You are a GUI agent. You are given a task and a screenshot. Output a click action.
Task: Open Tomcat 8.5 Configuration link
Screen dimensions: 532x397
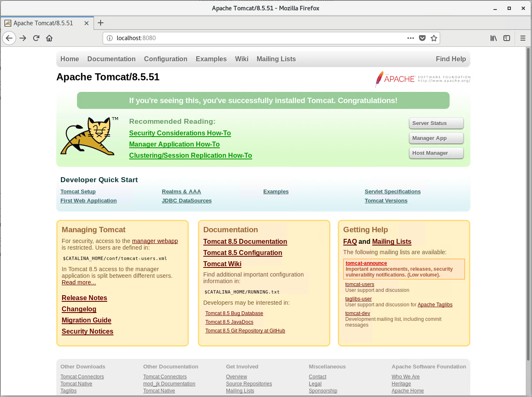pos(243,253)
